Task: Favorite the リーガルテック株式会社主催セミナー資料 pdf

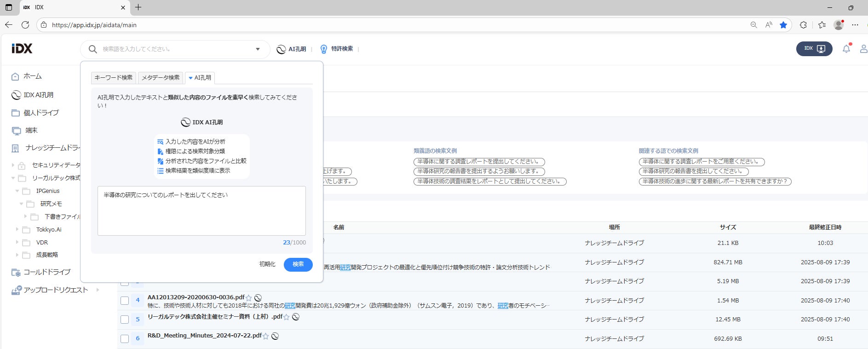Action: (287, 317)
